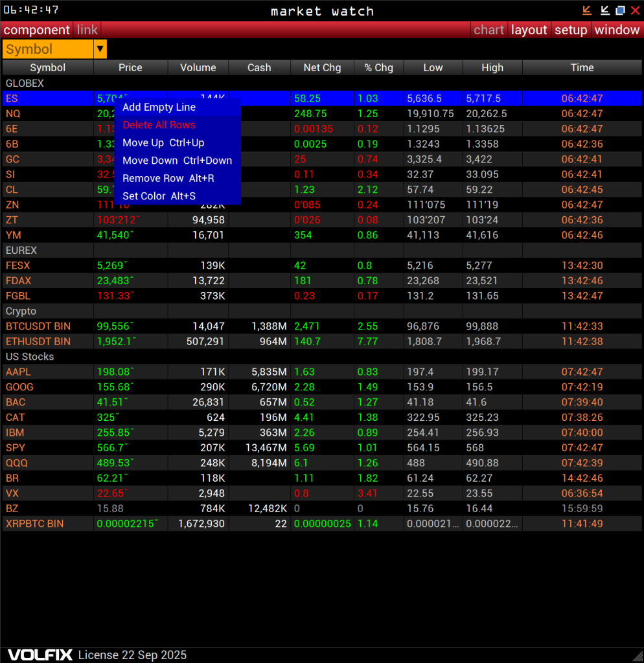The image size is (644, 663).
Task: Click the Volume column header
Action: tap(198, 67)
